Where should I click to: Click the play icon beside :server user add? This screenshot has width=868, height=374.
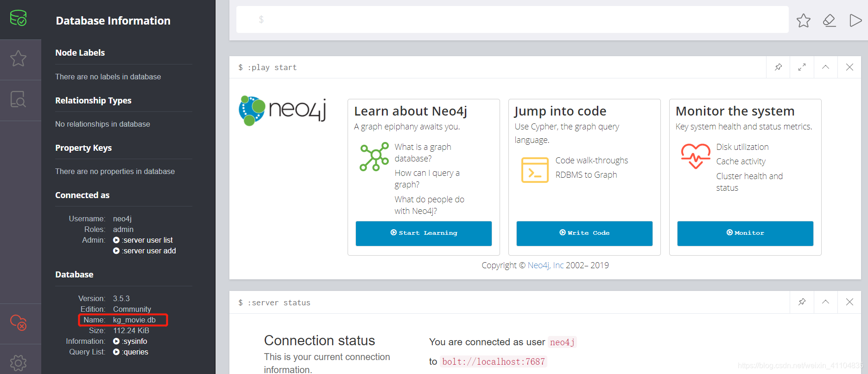(x=116, y=251)
